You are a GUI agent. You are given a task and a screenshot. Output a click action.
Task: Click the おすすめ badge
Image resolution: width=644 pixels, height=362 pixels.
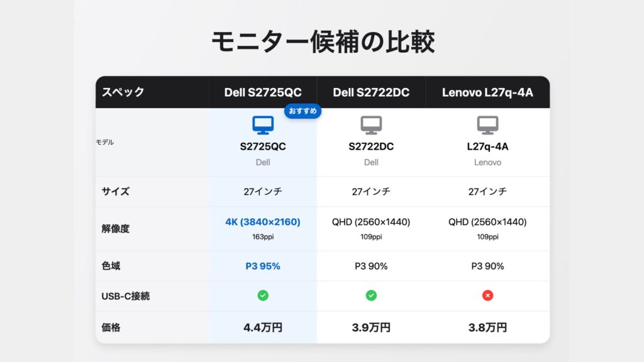303,111
